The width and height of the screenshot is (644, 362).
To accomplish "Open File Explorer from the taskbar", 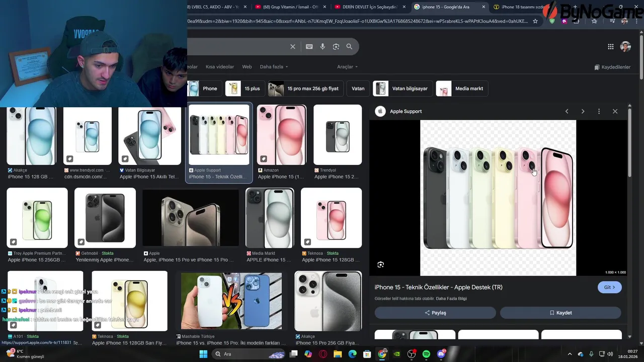I will tap(338, 354).
